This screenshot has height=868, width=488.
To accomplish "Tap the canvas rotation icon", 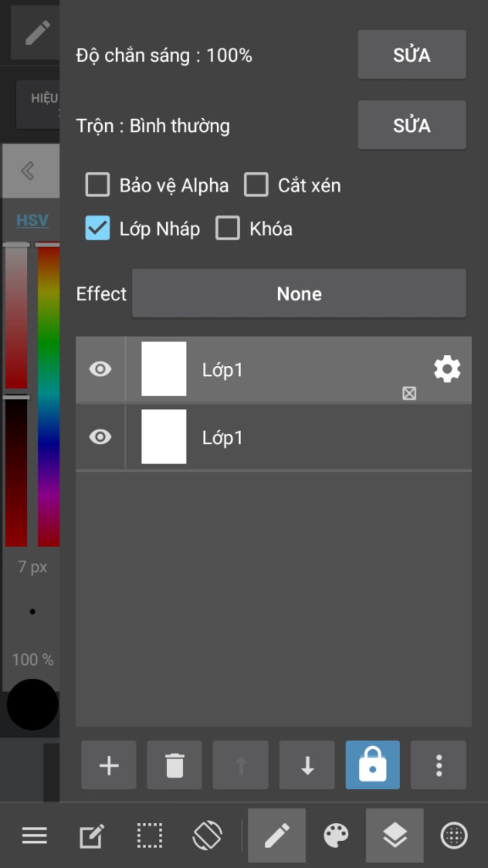I will (207, 836).
